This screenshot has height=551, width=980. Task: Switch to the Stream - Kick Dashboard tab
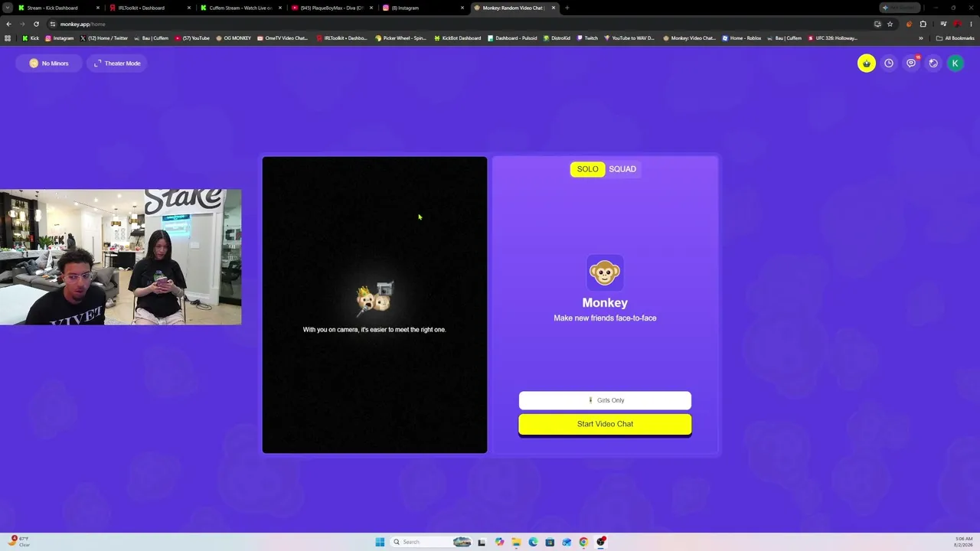click(58, 8)
